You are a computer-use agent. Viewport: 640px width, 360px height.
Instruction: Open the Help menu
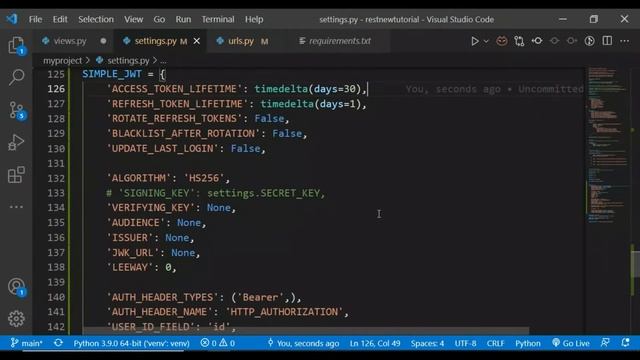pyautogui.click(x=254, y=19)
